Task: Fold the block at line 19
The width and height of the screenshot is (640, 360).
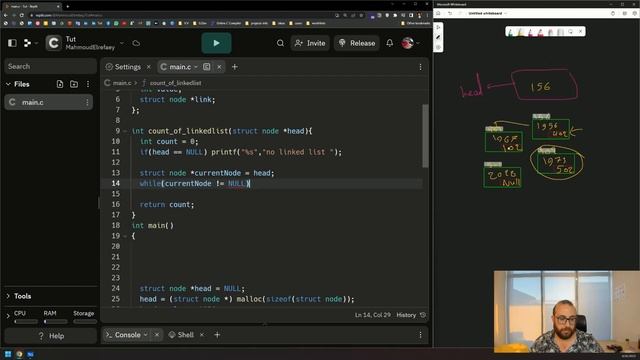Action: (x=126, y=236)
